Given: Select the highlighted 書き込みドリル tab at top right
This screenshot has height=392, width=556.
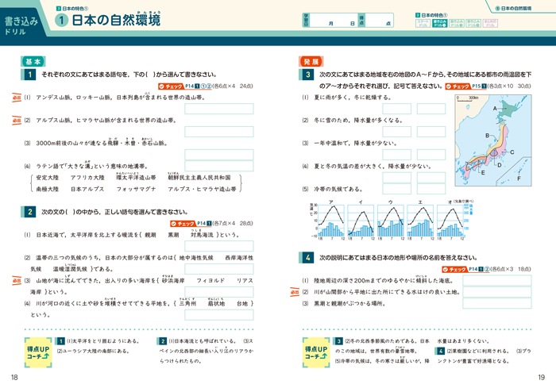Looking at the screenshot, I should click(x=439, y=24).
